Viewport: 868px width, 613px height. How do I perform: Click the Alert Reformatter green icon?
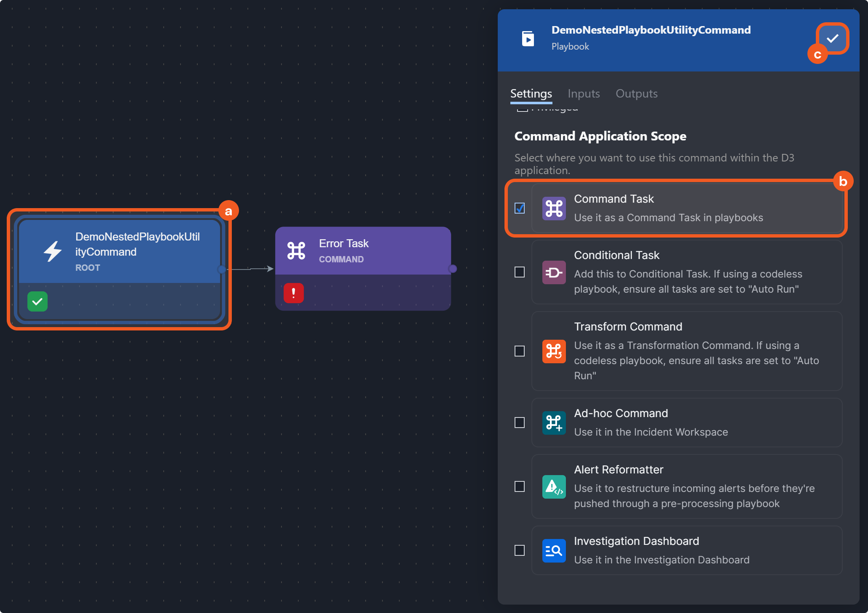(554, 486)
